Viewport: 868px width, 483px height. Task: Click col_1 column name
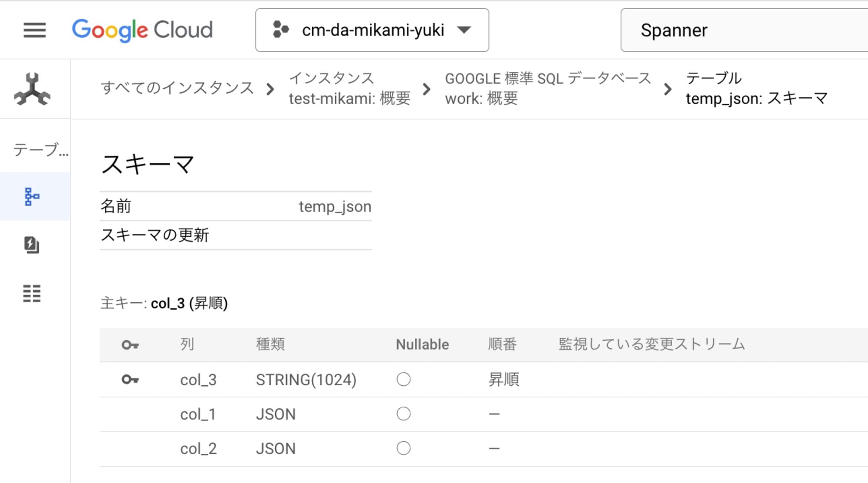(x=198, y=414)
